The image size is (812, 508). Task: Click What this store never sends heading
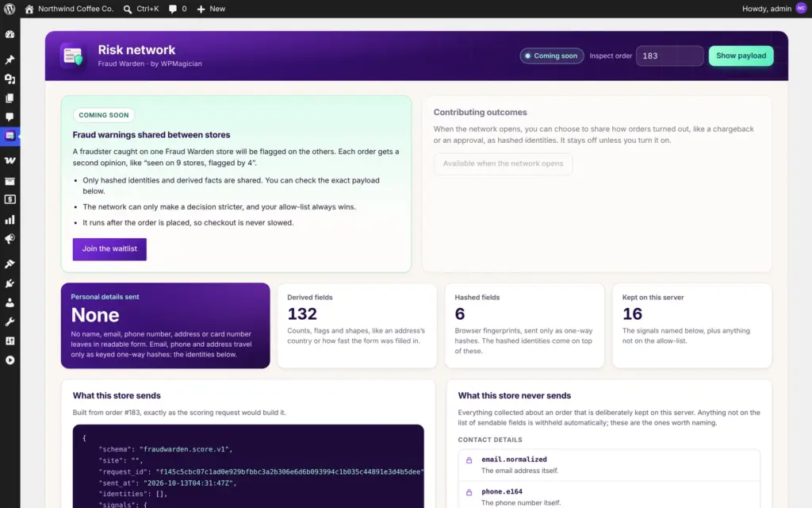point(514,395)
